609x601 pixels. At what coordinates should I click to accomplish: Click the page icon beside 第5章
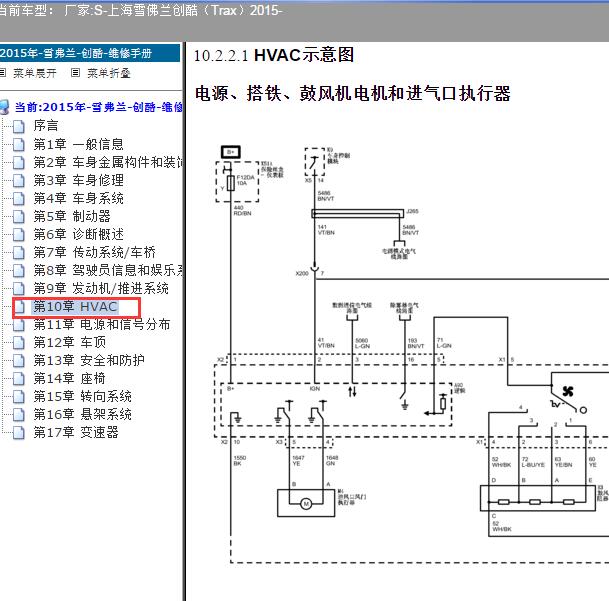(19, 216)
